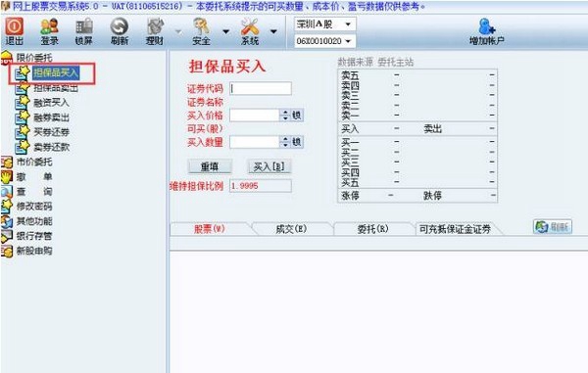Focus the 买入价格 input field
Viewport: 588px width, 373px height.
coord(254,115)
